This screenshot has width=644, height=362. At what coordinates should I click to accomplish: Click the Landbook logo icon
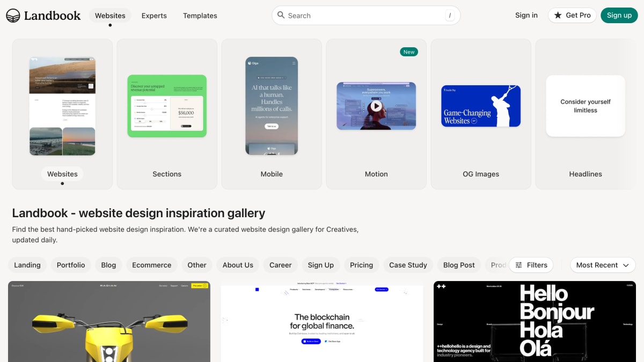13,16
